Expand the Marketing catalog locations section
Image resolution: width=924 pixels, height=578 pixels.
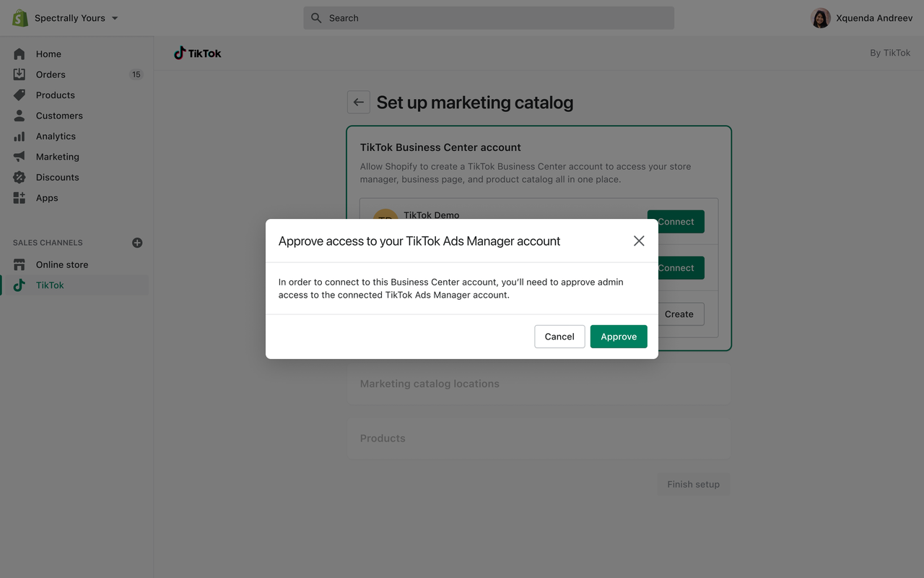(539, 384)
